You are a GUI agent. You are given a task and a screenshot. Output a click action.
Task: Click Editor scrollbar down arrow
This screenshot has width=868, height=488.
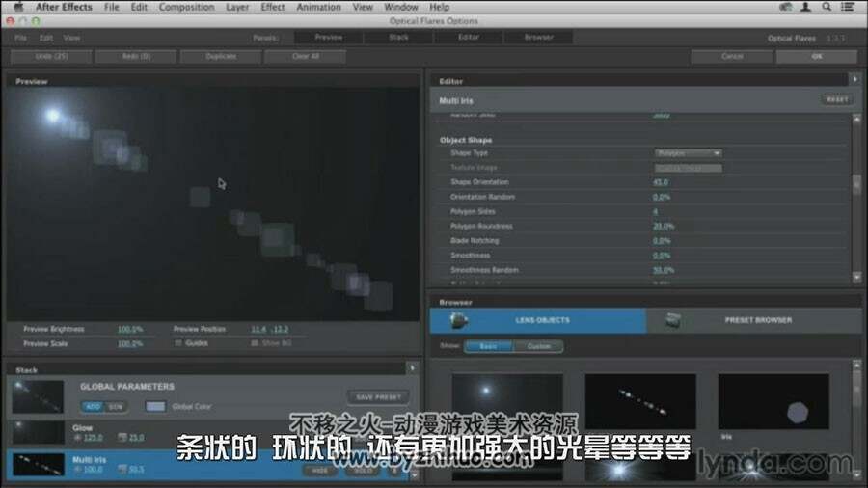[856, 277]
